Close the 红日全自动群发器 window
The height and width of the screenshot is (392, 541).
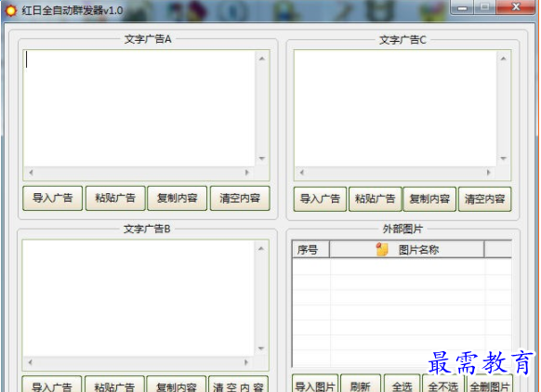click(x=516, y=7)
